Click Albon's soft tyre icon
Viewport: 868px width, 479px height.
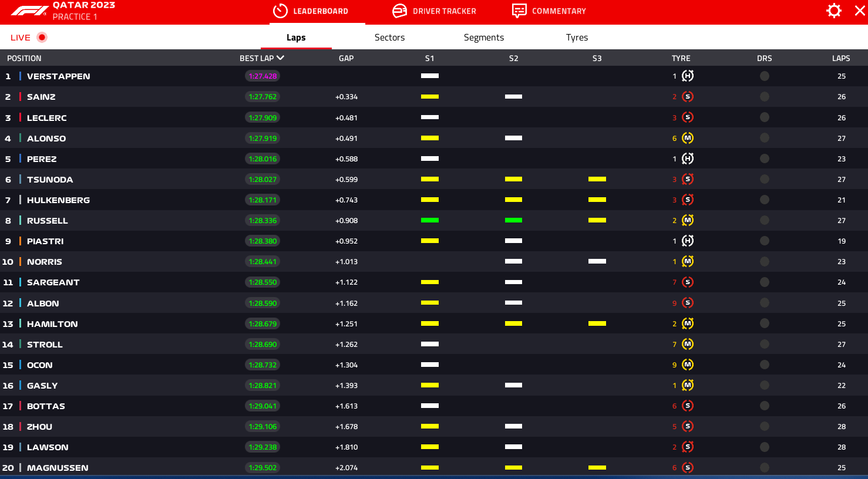[688, 303]
